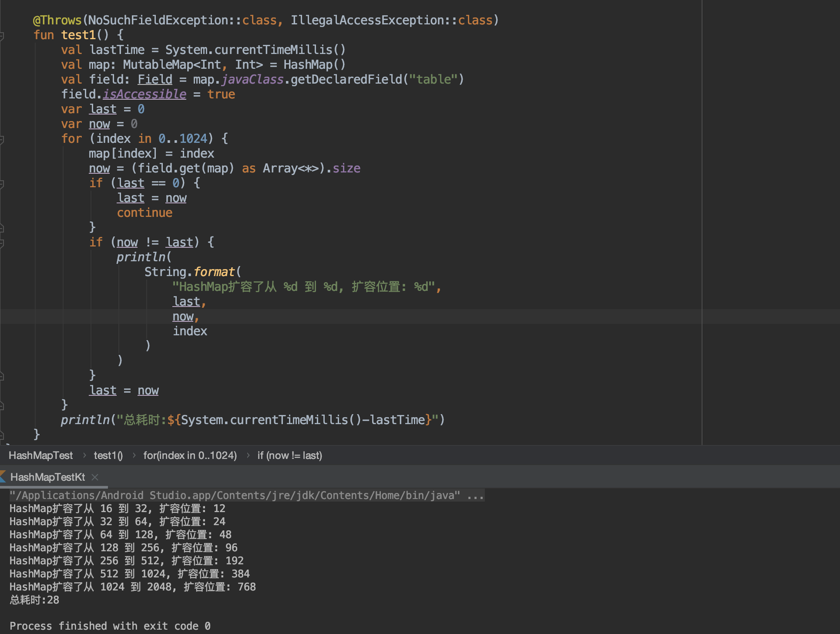840x634 pixels.
Task: Click HashMapTest in the breadcrumb bar
Action: click(40, 455)
